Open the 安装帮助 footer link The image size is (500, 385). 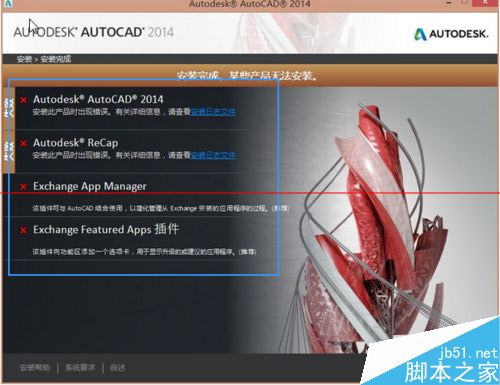pyautogui.click(x=35, y=368)
